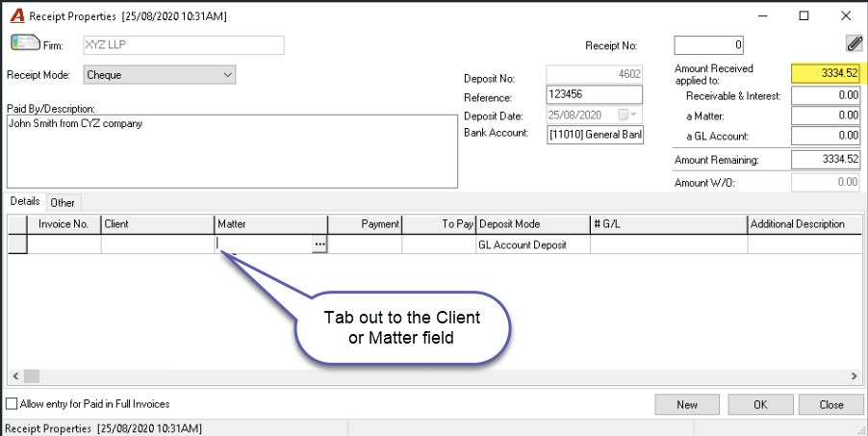The height and width of the screenshot is (436, 868).
Task: Click the Invoice No. cell in first row
Action: pos(64,244)
